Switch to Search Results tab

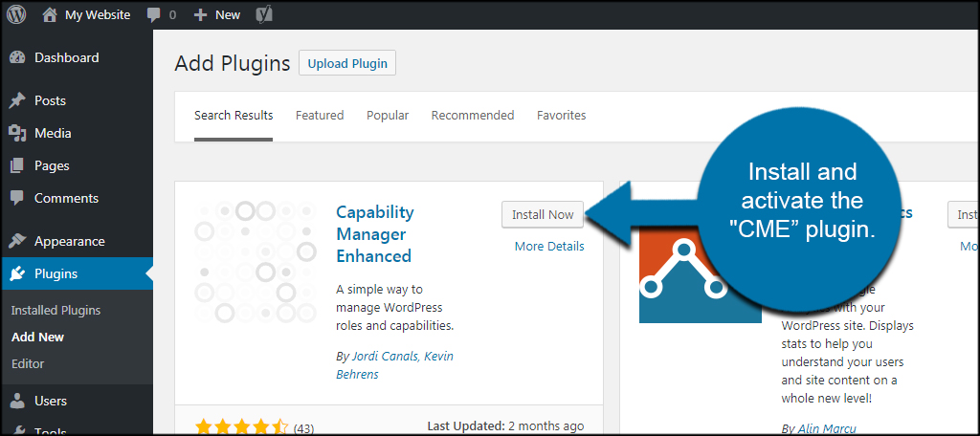(x=234, y=116)
